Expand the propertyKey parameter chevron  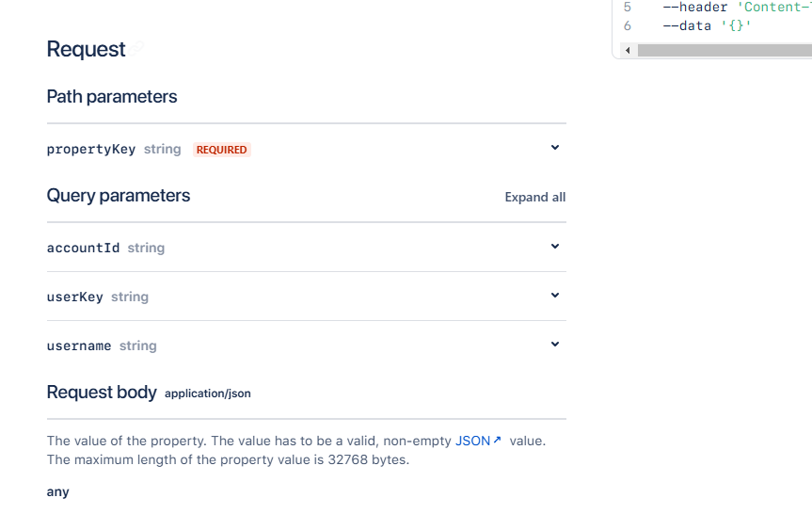click(x=555, y=148)
